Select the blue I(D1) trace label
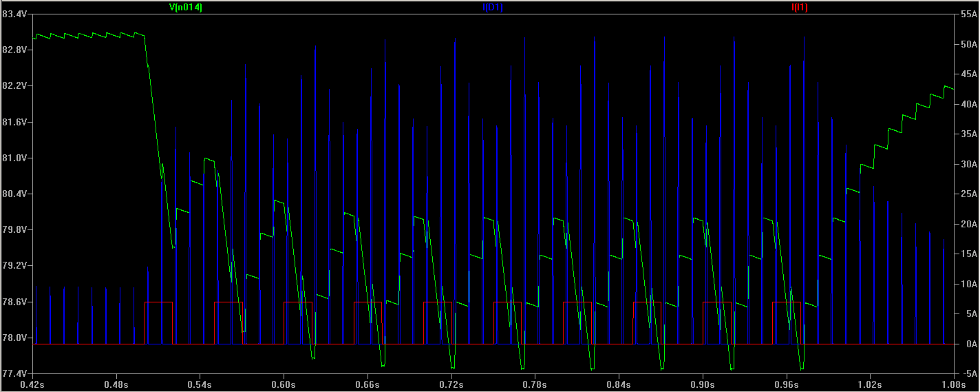 point(493,8)
